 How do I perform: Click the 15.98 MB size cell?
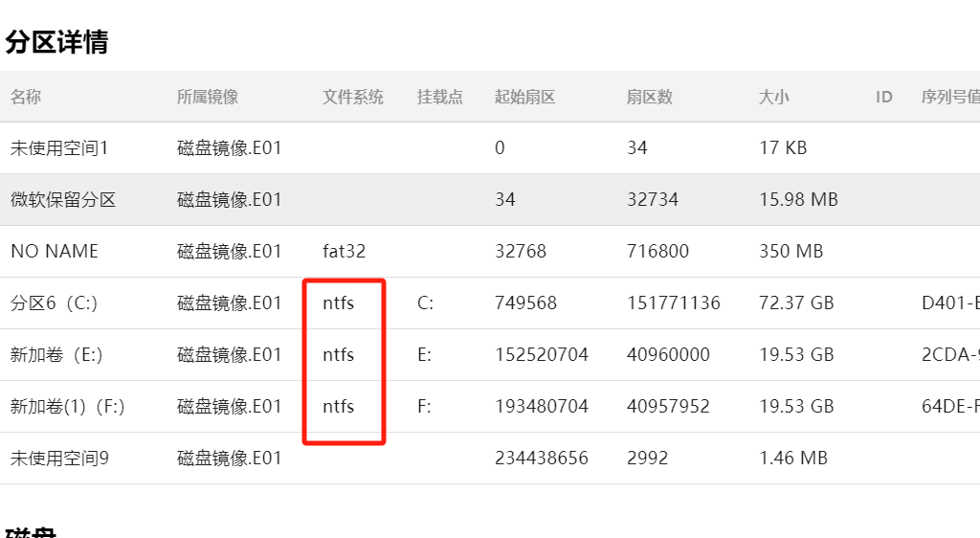(798, 200)
